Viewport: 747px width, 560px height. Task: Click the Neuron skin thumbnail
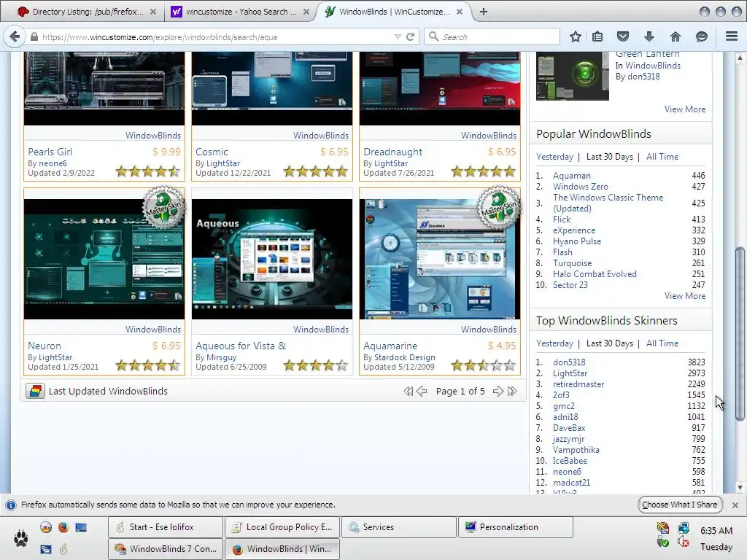tap(104, 259)
